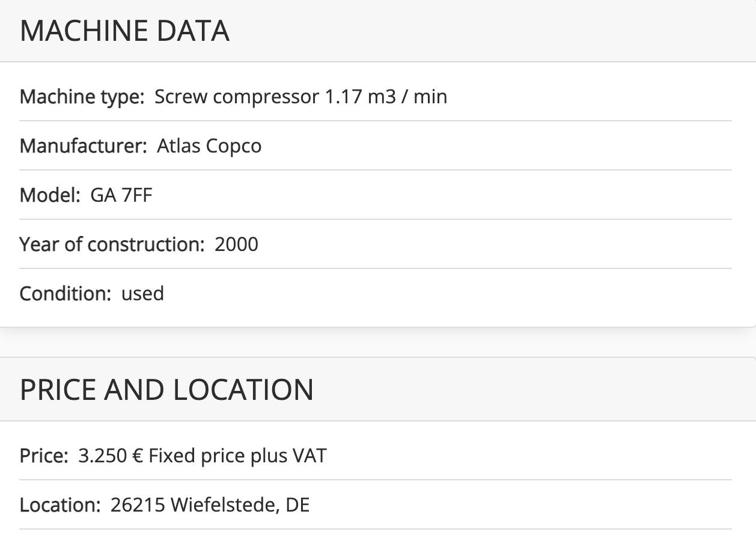756x538 pixels.
Task: Click the 1.17 m3 / min capacity value
Action: tap(386, 96)
